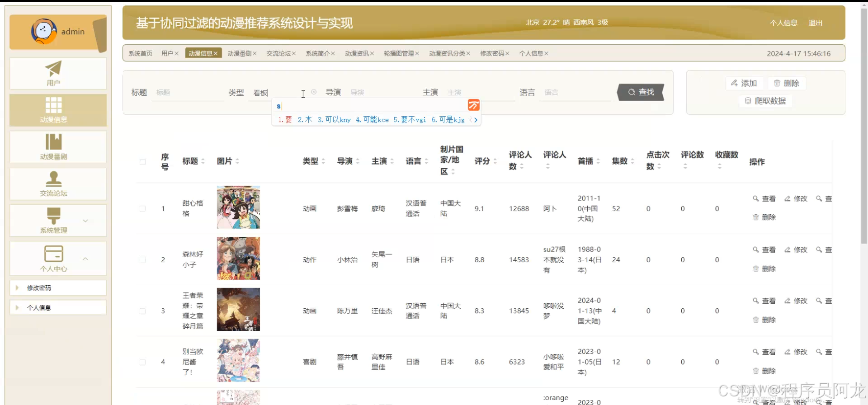
Task: Focus the 语言 search input field
Action: click(576, 92)
